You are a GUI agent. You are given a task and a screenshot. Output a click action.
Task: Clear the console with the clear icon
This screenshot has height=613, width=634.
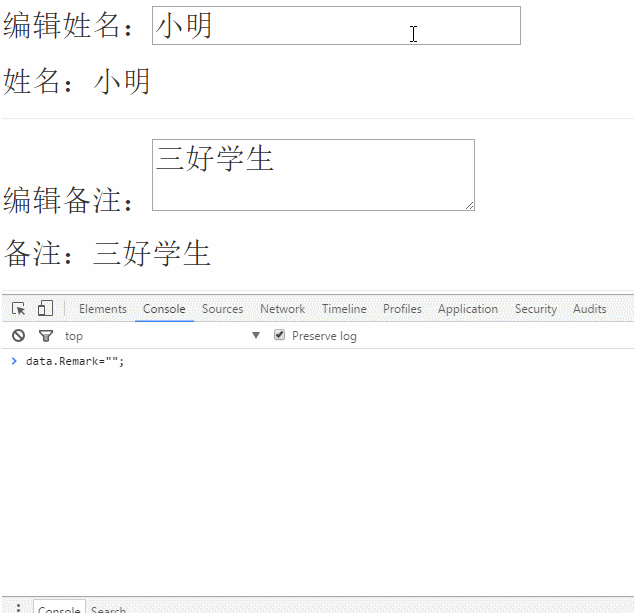point(18,336)
